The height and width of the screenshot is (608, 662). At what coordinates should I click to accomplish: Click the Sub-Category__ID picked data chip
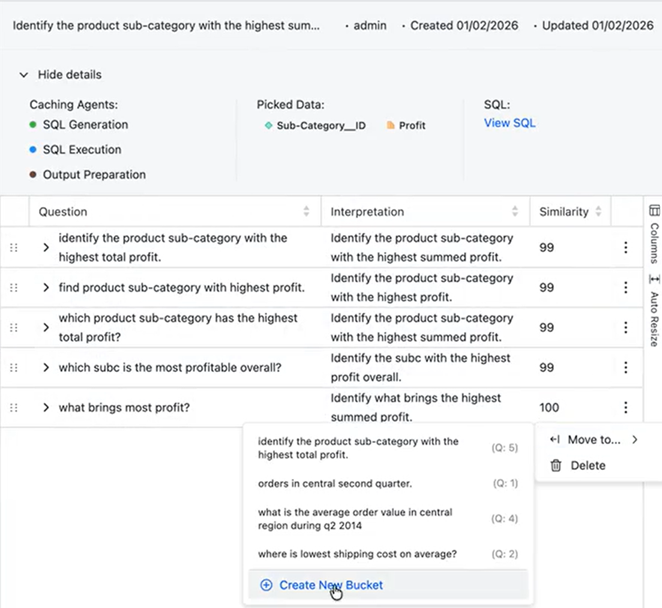314,126
